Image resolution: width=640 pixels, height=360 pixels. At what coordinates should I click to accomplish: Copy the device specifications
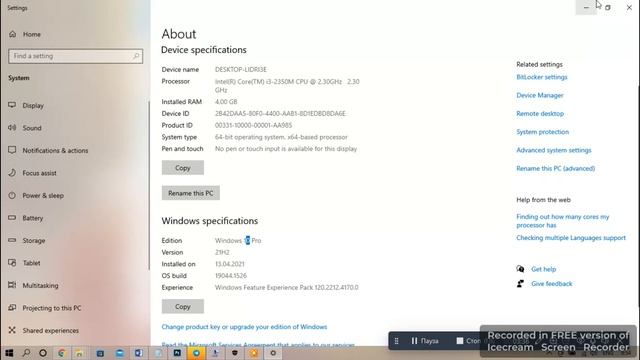click(182, 168)
